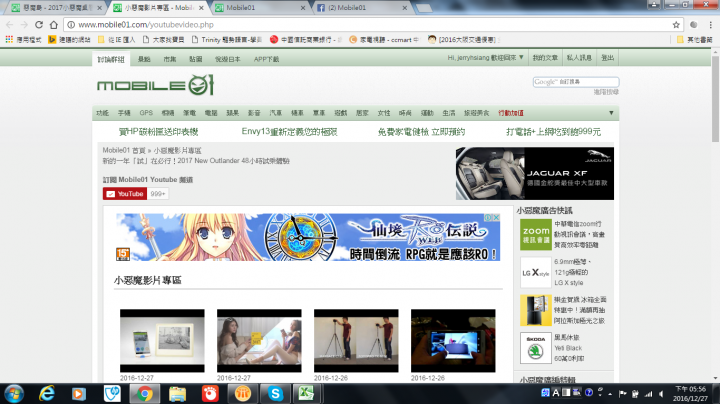Image resolution: width=720 pixels, height=404 pixels.
Task: Open the 我的文章 link
Action: (545, 58)
